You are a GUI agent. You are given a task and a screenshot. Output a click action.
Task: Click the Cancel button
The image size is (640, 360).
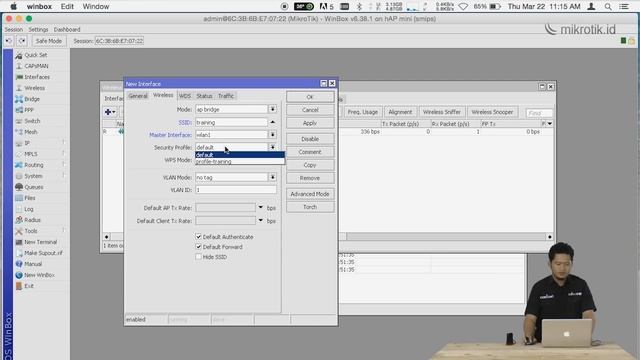click(x=310, y=110)
